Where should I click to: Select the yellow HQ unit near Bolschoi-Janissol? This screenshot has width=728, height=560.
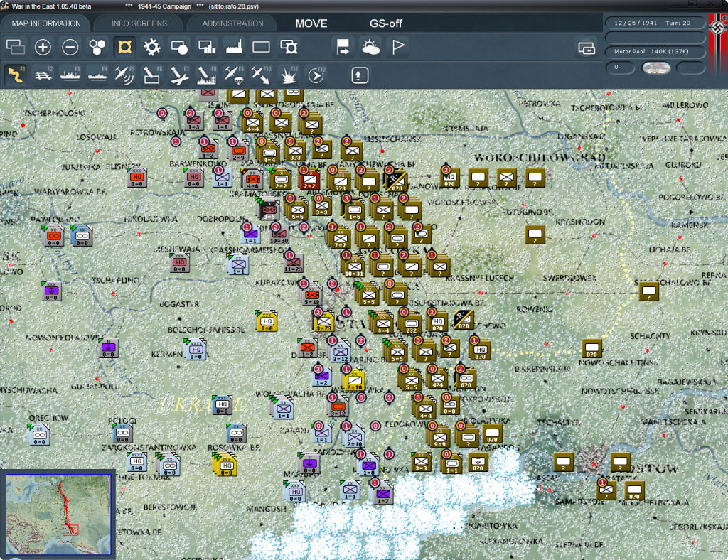tap(267, 321)
